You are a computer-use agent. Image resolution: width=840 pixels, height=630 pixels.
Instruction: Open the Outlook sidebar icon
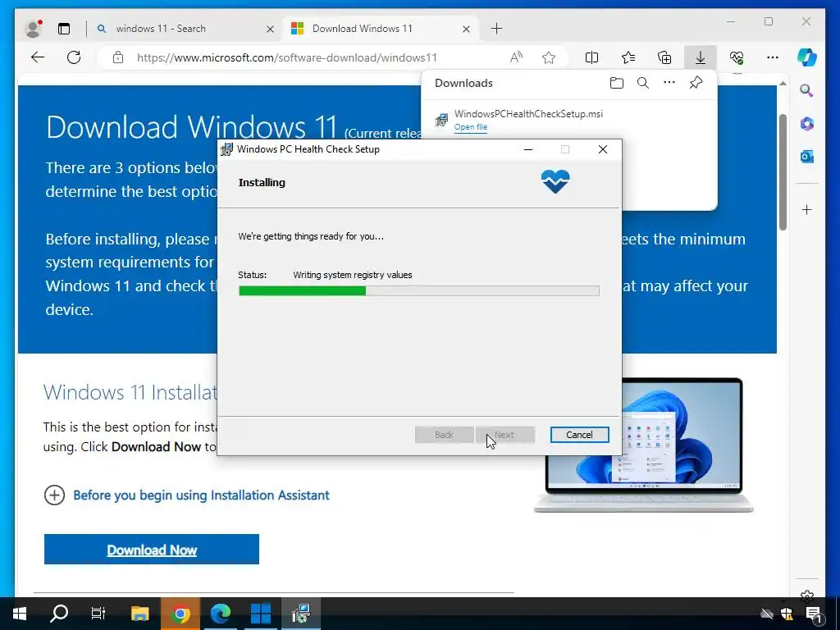[807, 157]
